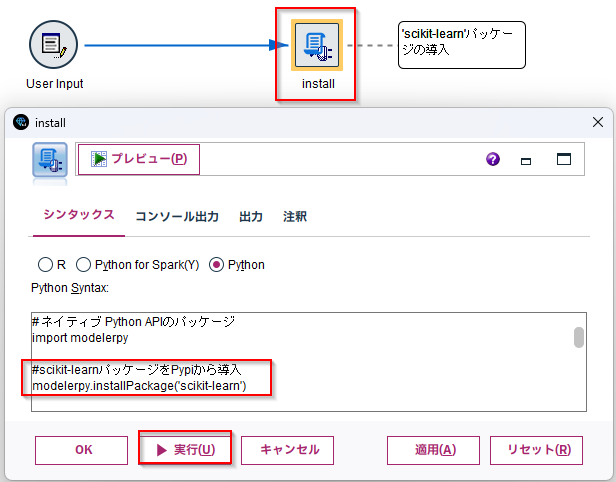
Task: Select the User Input source node
Action: [53, 45]
